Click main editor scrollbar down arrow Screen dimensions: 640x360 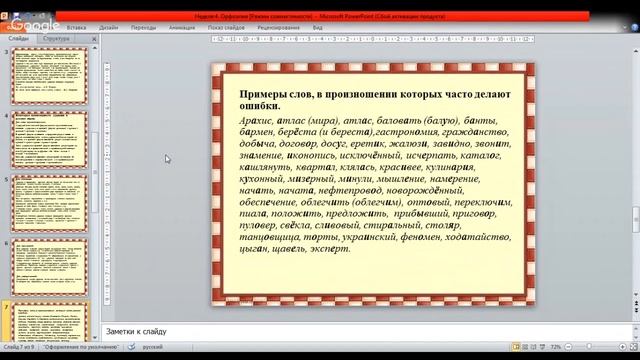(636, 295)
